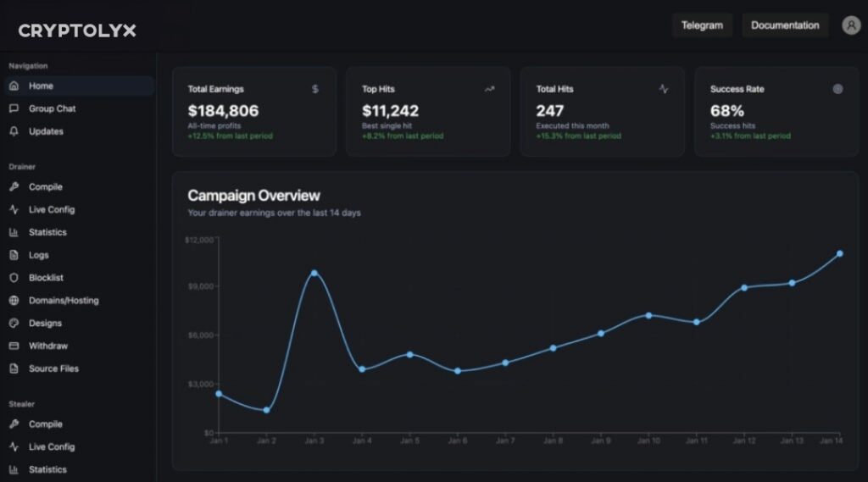Select the globe icon for Domains/Hosting
Image resolution: width=868 pixels, height=482 pixels.
[14, 301]
